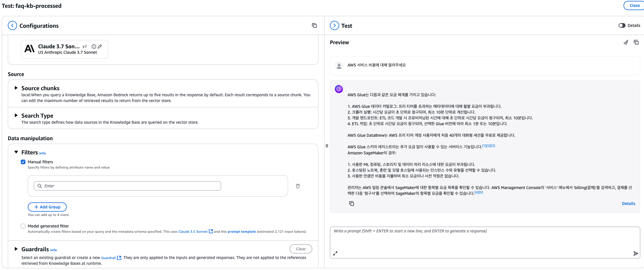Copy the configurations using the header copy icon
The width and height of the screenshot is (644, 270).
[x=314, y=25]
